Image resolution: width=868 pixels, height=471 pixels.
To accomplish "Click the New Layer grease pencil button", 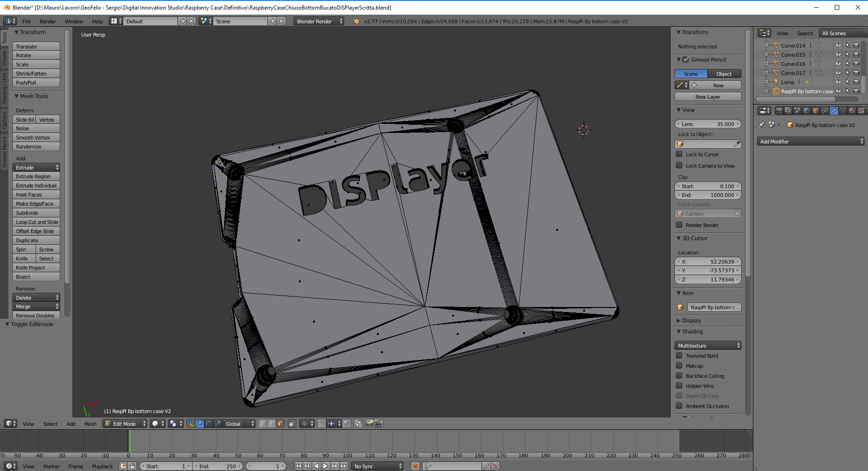I will tap(708, 96).
